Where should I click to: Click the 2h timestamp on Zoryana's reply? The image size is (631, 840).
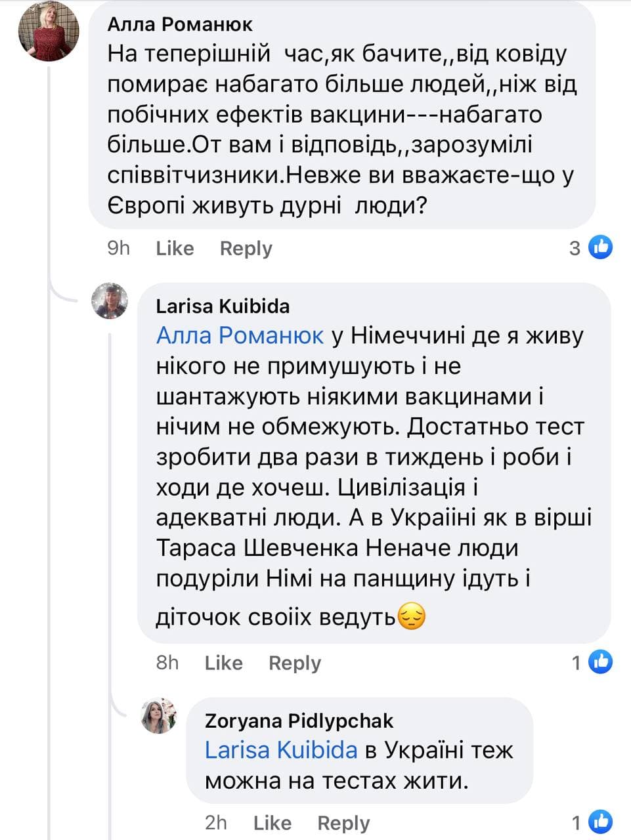point(216,823)
